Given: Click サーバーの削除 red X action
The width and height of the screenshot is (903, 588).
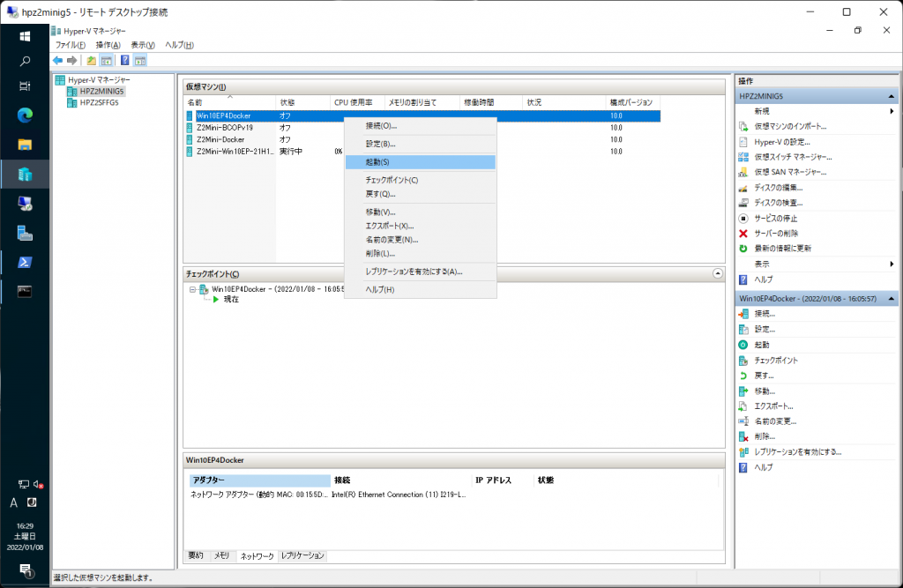Looking at the screenshot, I should click(x=776, y=234).
